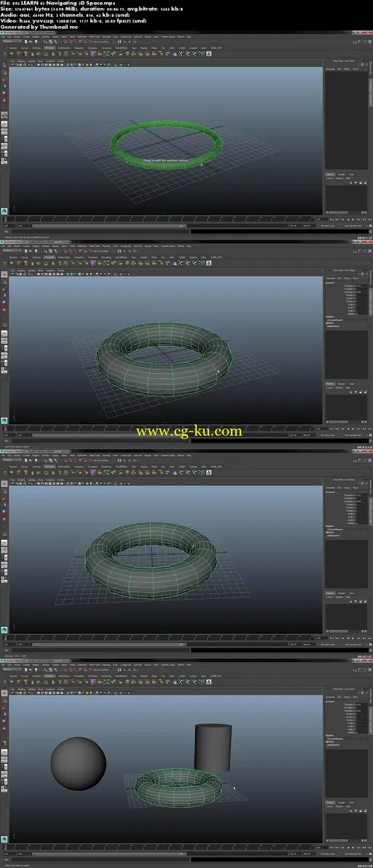Open No Anim Layer dropdown in sphere-and-cylinder frame
373x868 pixels.
(x=329, y=854)
